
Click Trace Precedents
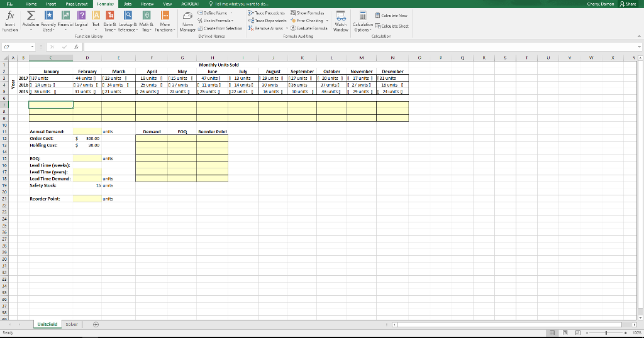tap(267, 13)
